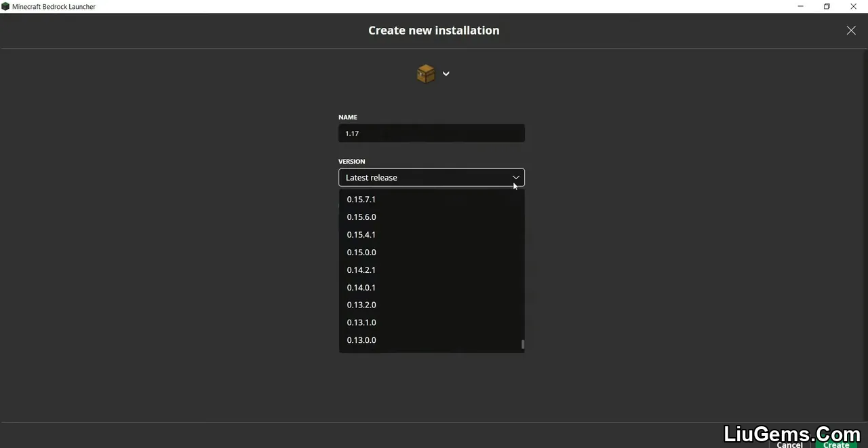Select version 0.15.6.0
The image size is (868, 448).
tap(431, 217)
